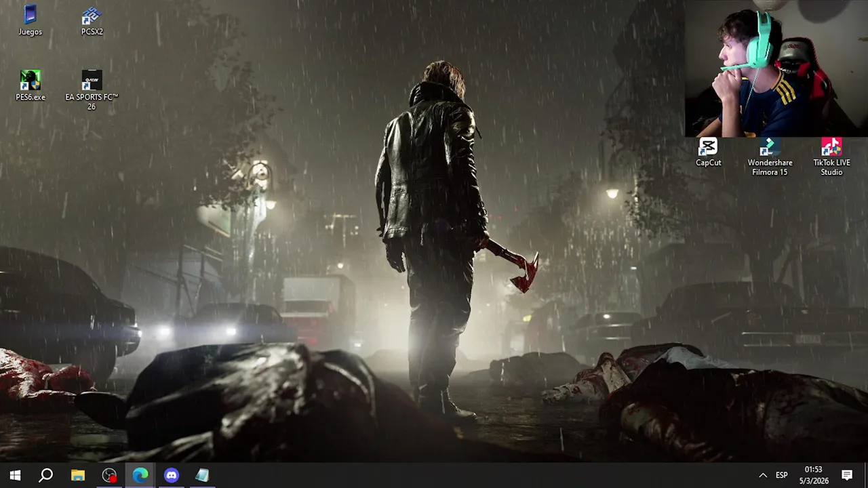Select the EA SPORTS FC 26 shortcut
The height and width of the screenshot is (488, 868).
point(92,90)
